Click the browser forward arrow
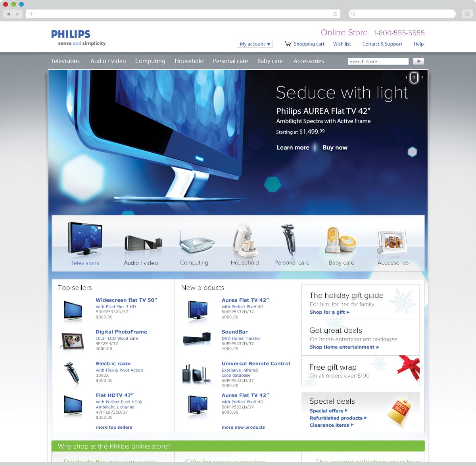This screenshot has width=476, height=466. pos(17,14)
